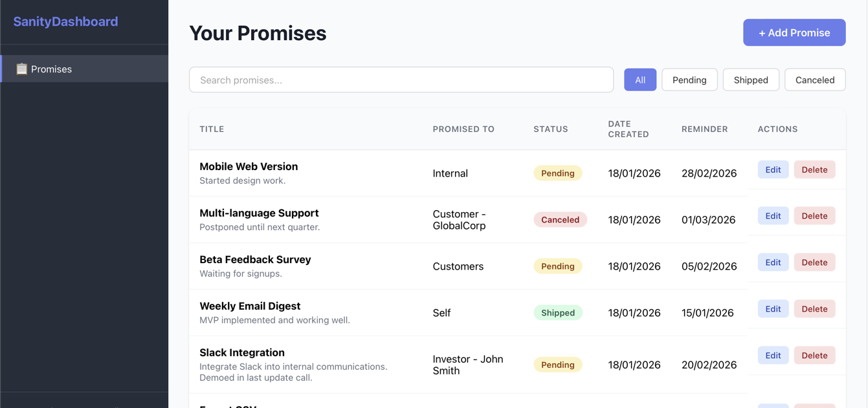Click the plus icon on Add Promise button
The image size is (868, 408).
(762, 32)
